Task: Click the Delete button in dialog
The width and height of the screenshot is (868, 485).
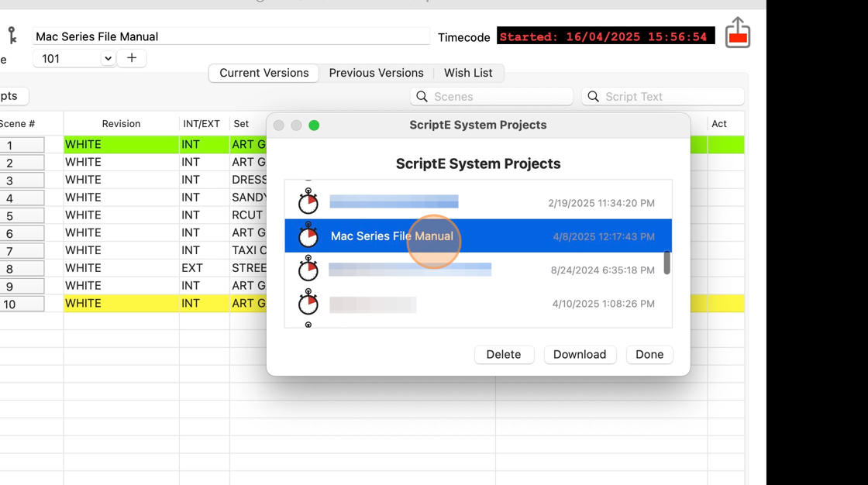Action: 504,354
